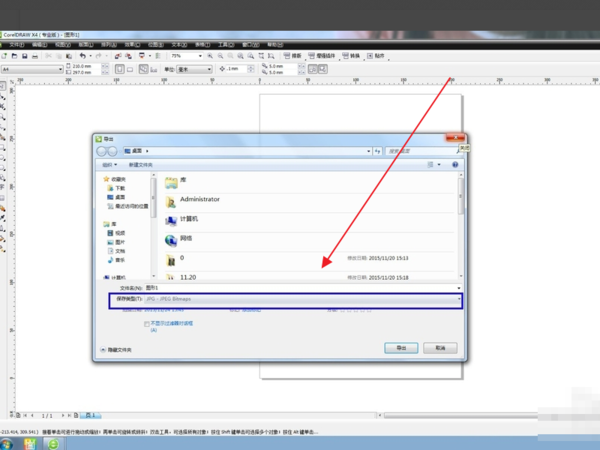Click the Undo arrow icon

point(82,56)
